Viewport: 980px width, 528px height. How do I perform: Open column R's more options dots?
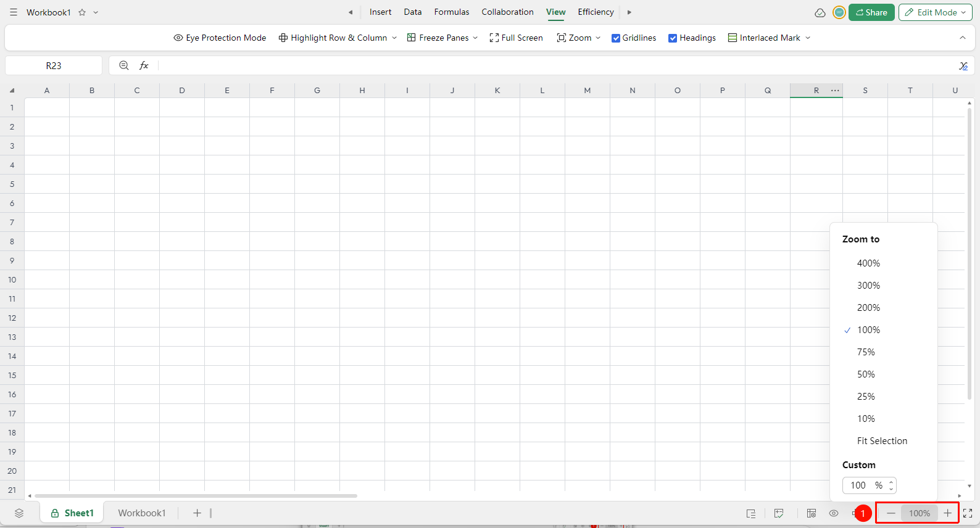point(835,91)
